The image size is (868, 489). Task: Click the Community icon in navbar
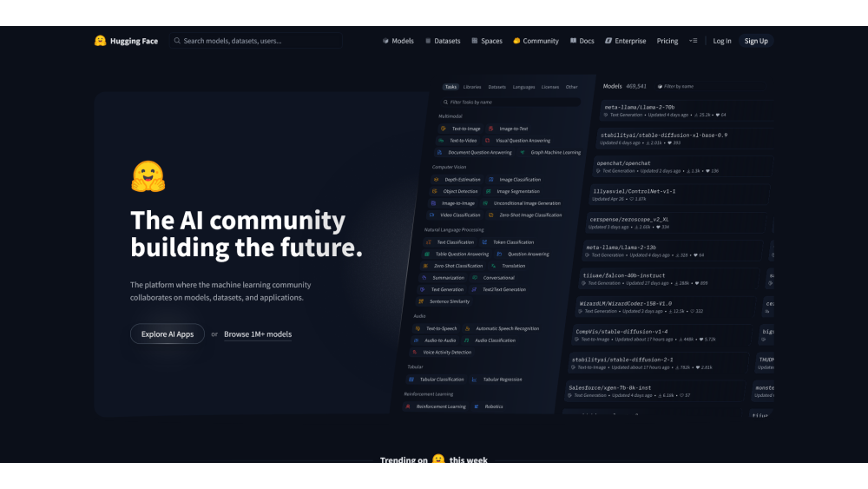pos(516,41)
